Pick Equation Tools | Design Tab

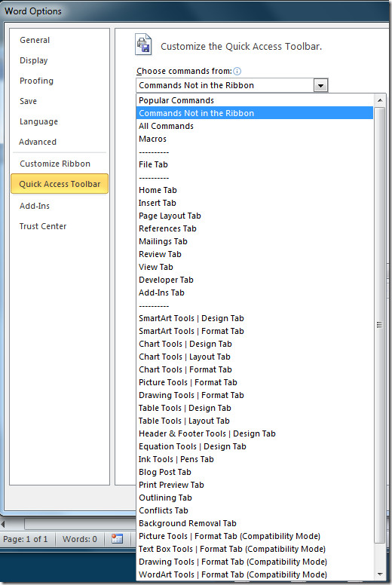pos(255,446)
